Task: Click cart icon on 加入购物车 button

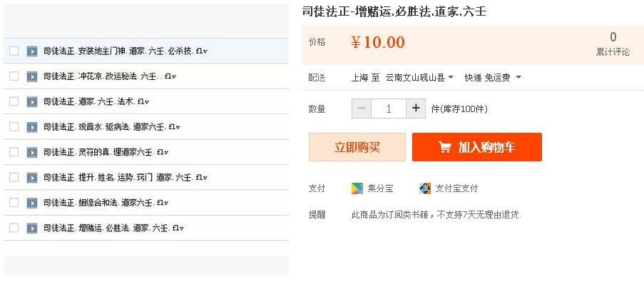Action: coord(444,148)
